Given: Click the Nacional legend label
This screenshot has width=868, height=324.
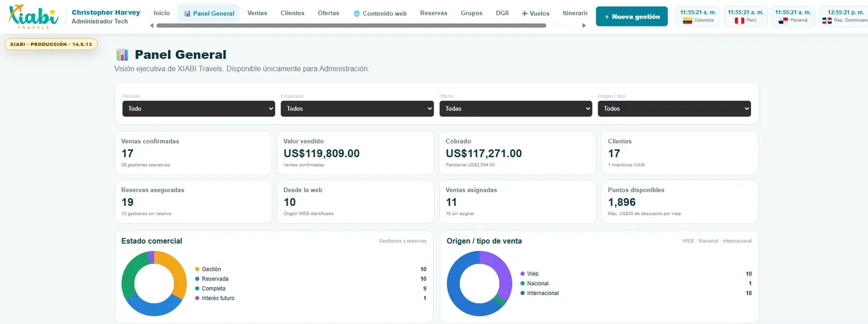Looking at the screenshot, I should pos(538,284).
